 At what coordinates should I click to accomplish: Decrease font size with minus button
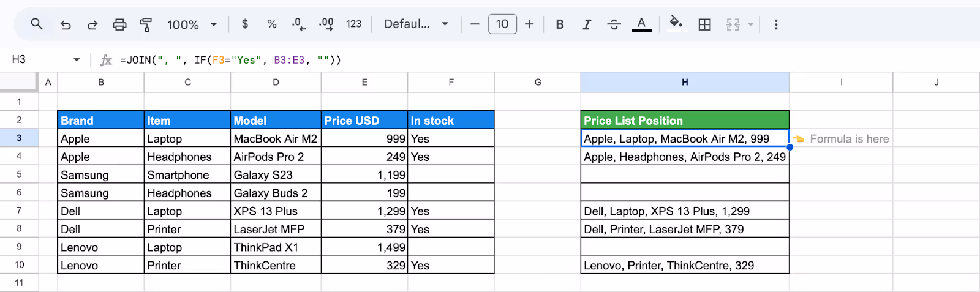tap(475, 24)
